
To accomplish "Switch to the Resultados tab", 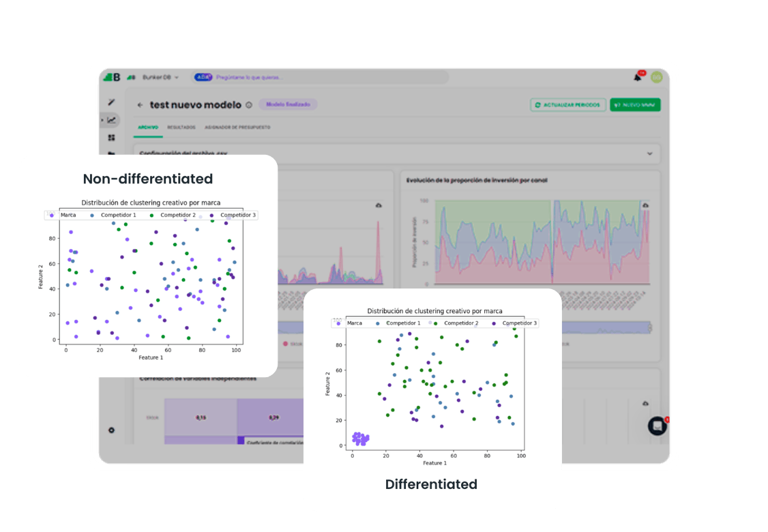I will click(x=181, y=128).
